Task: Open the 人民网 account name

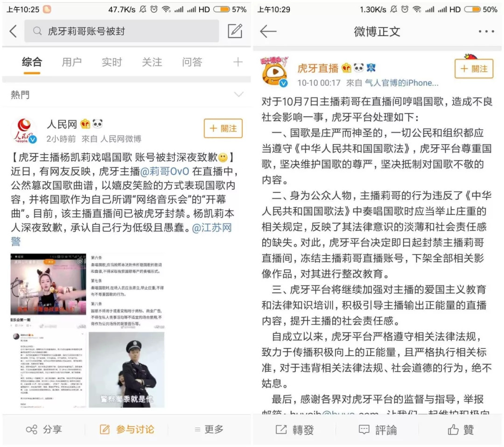Action: coord(62,124)
